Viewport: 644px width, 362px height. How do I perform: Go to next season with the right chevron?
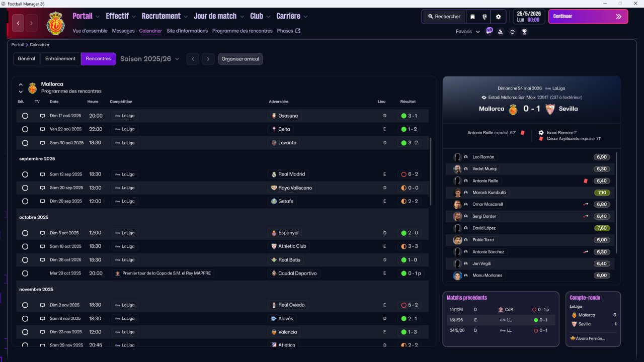pos(208,59)
